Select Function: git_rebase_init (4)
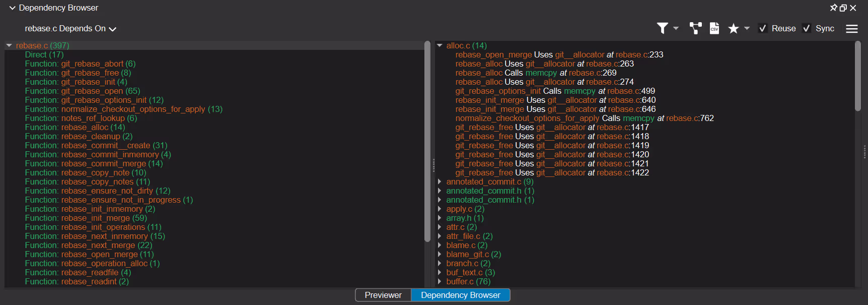Image resolution: width=868 pixels, height=305 pixels. point(76,82)
